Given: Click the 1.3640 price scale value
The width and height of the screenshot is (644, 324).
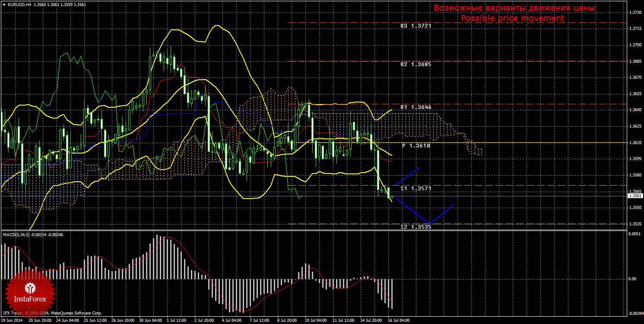Looking at the screenshot, I should tap(635, 110).
